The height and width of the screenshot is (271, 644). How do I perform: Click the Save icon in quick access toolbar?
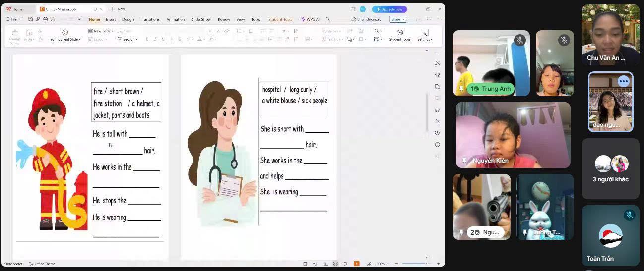point(30,19)
